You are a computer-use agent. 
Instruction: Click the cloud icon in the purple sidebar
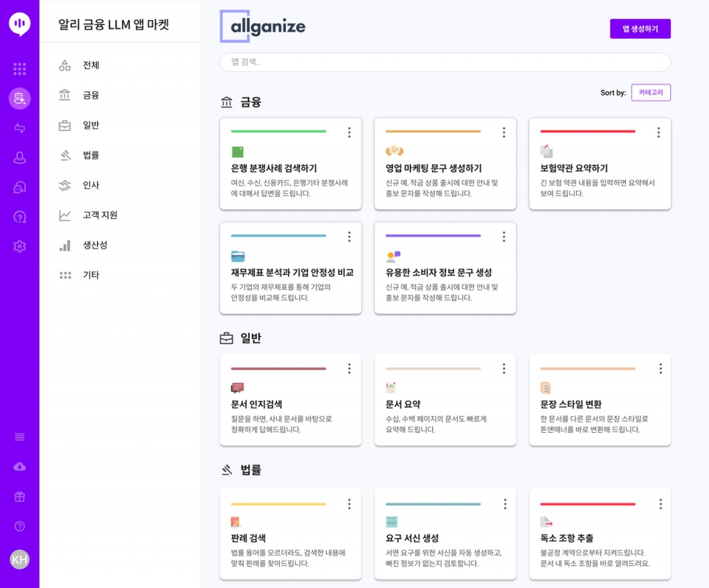19,466
